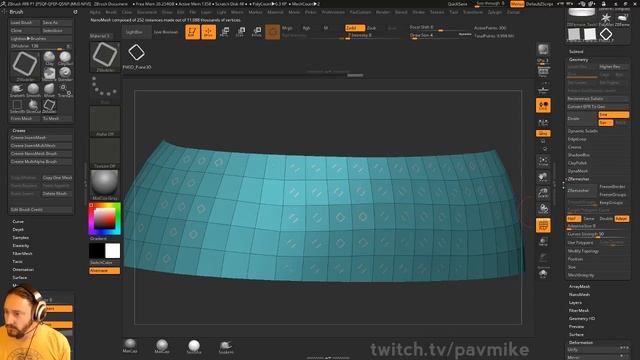Toggle the Qviz orange button
The width and height of the screenshot is (640, 360).
click(543, 133)
